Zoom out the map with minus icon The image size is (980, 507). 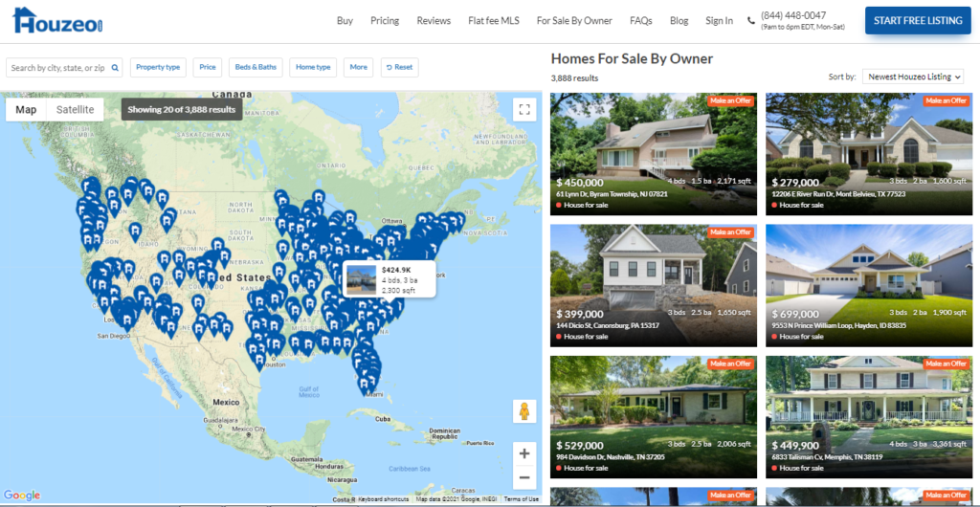[524, 477]
